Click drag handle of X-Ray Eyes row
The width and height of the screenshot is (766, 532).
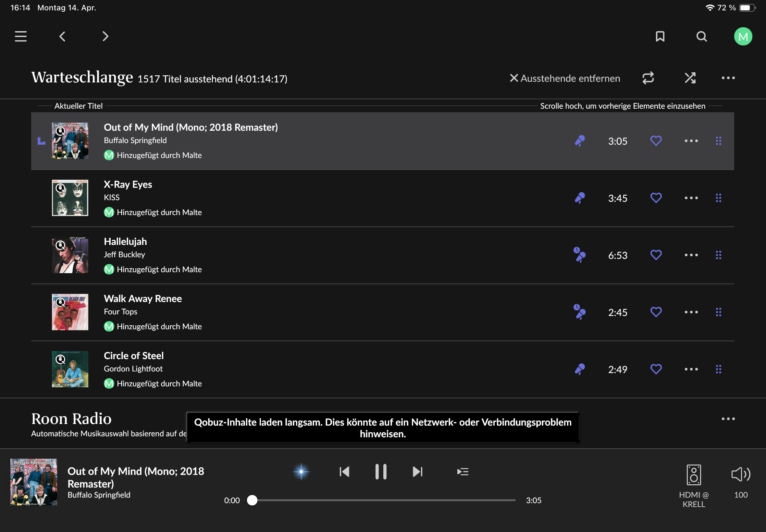click(718, 198)
